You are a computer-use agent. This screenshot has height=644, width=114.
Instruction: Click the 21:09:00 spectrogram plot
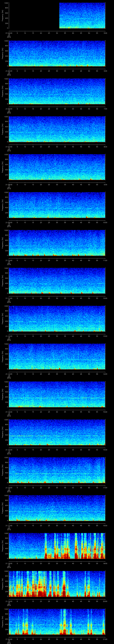[x=57, y=205]
